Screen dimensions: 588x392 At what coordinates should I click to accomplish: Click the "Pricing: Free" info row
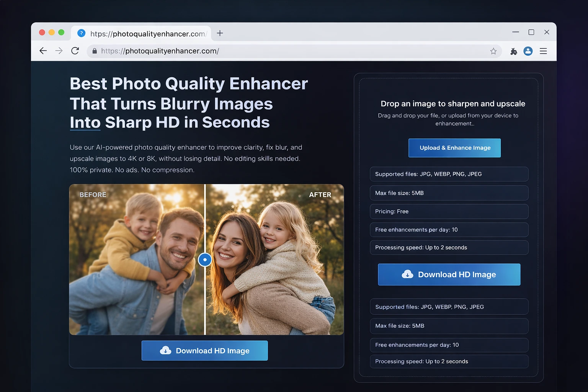tap(449, 211)
